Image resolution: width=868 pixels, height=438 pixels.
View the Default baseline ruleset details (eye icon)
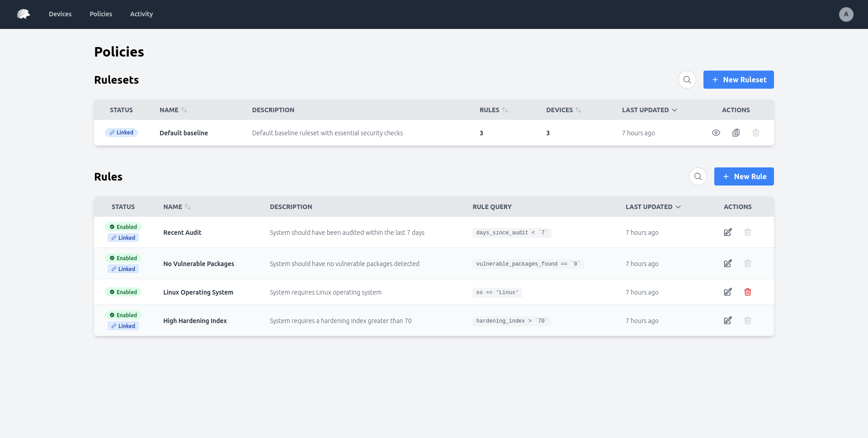click(716, 133)
